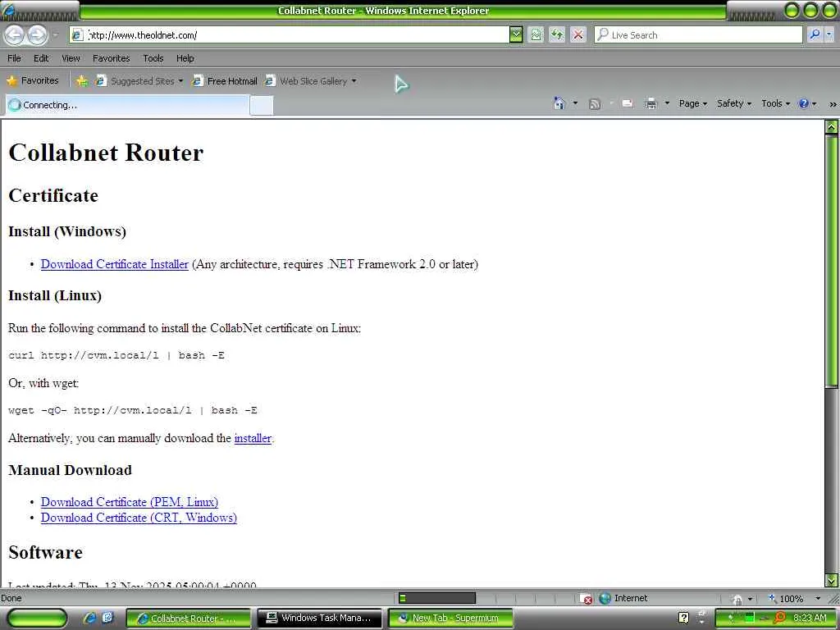Click the browser Forward arrow button
Image resolution: width=840 pixels, height=630 pixels.
click(x=37, y=35)
